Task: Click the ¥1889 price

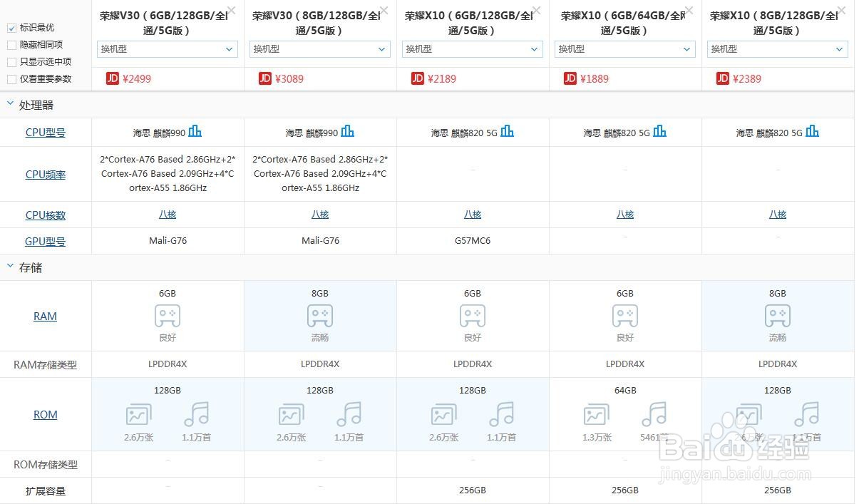Action: click(595, 79)
